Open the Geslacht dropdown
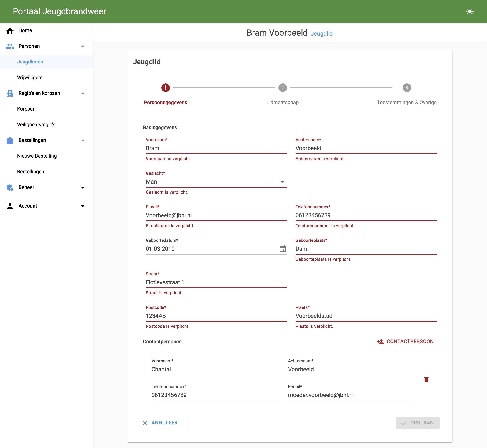This screenshot has width=487, height=448. (x=216, y=182)
